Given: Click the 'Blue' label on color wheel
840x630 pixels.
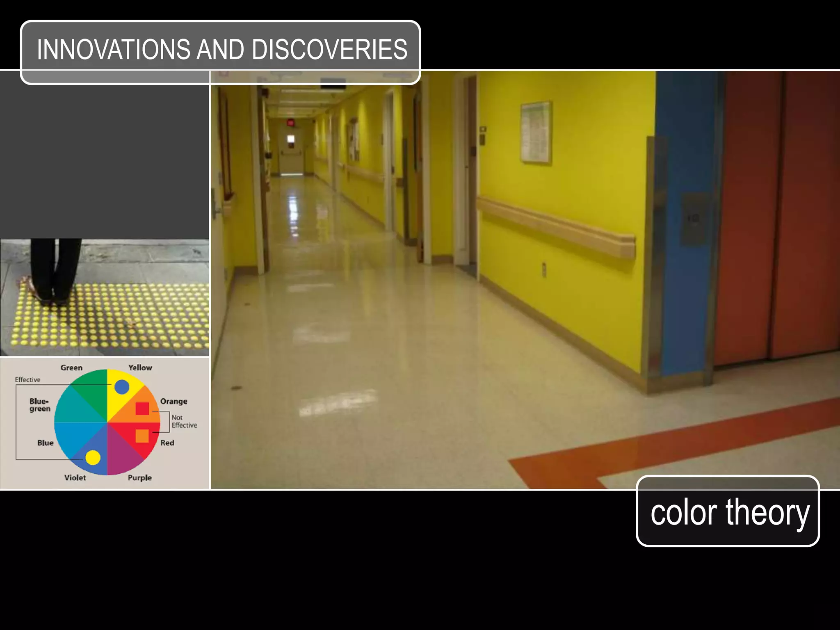Looking at the screenshot, I should [x=46, y=443].
